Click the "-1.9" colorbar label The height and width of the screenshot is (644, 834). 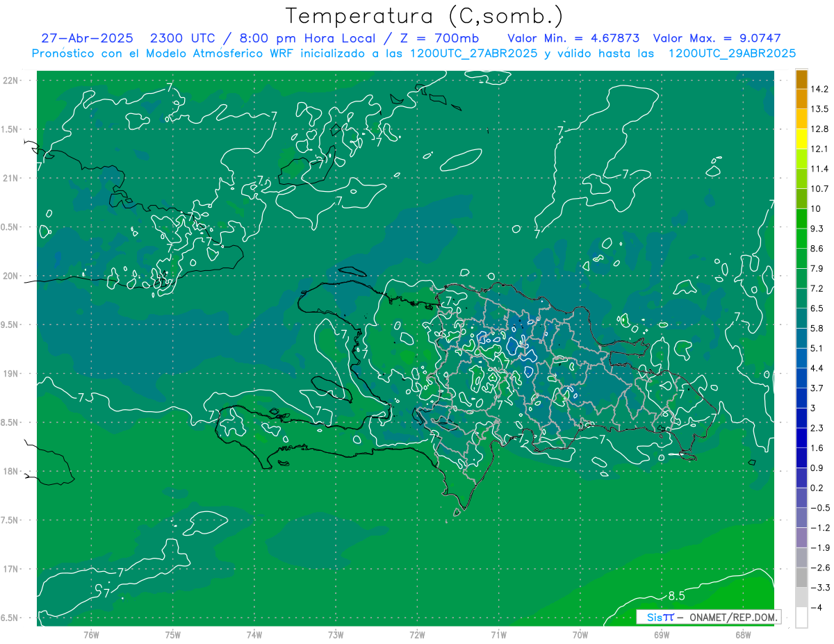[x=820, y=547]
